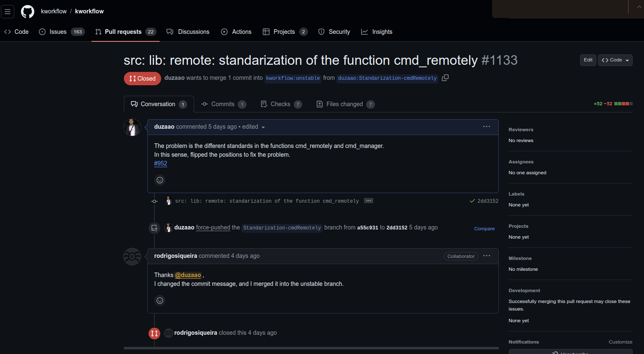Open commit 2dd3152 hash link
This screenshot has width=644, height=354.
[488, 201]
